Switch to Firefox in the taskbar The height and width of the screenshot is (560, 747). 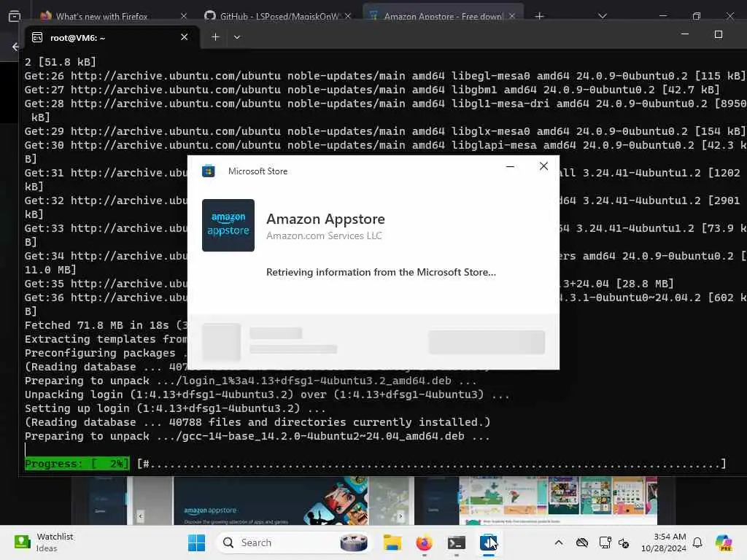pos(424,542)
